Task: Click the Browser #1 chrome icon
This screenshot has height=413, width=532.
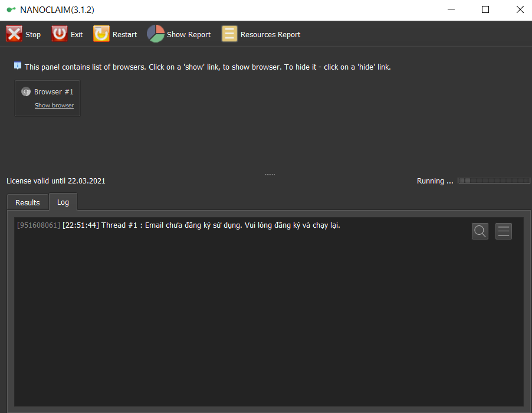Action: tap(26, 91)
